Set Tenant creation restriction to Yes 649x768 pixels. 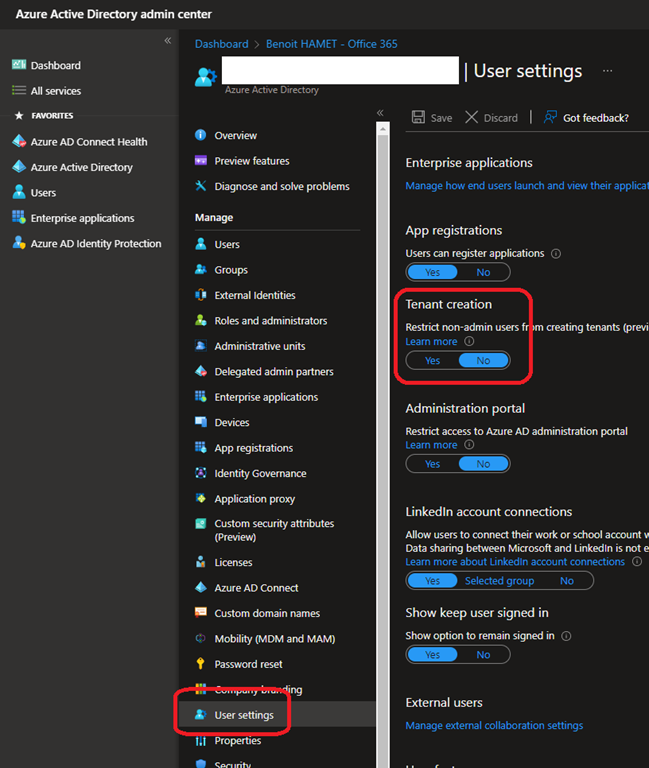[x=432, y=361]
